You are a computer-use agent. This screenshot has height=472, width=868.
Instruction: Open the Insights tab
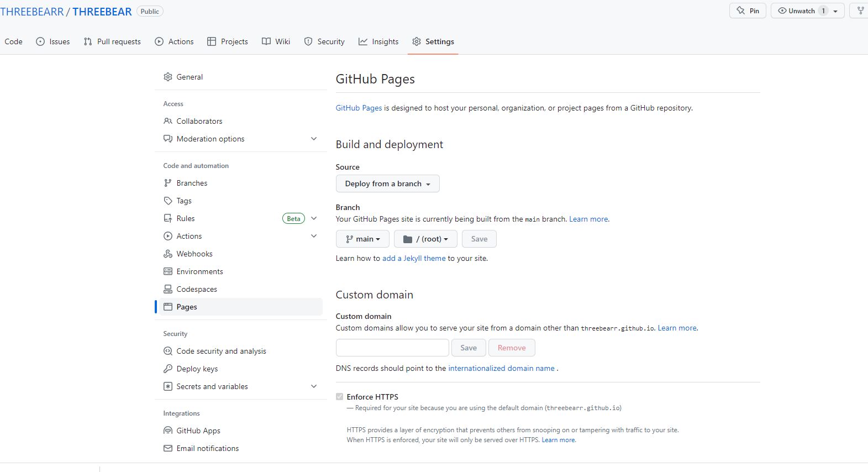378,41
